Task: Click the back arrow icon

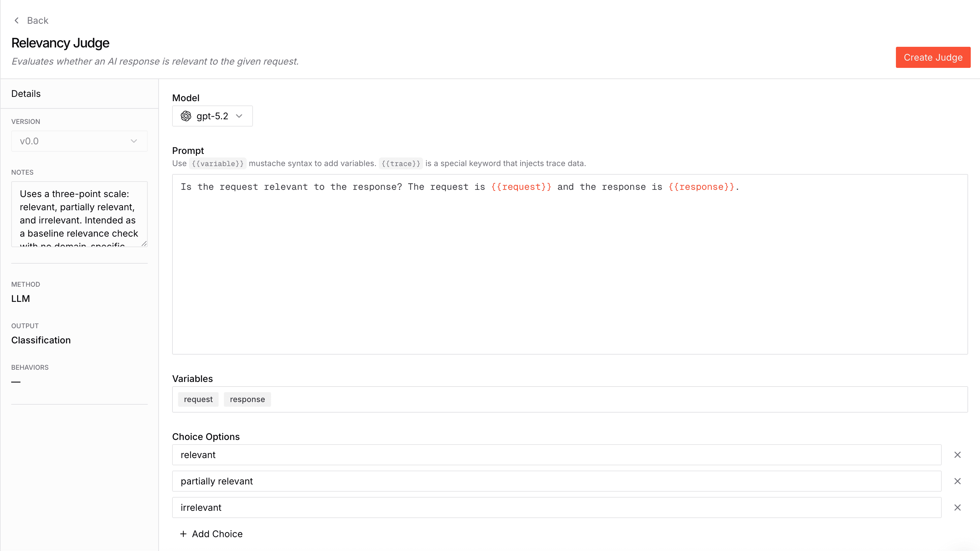Action: coord(16,20)
